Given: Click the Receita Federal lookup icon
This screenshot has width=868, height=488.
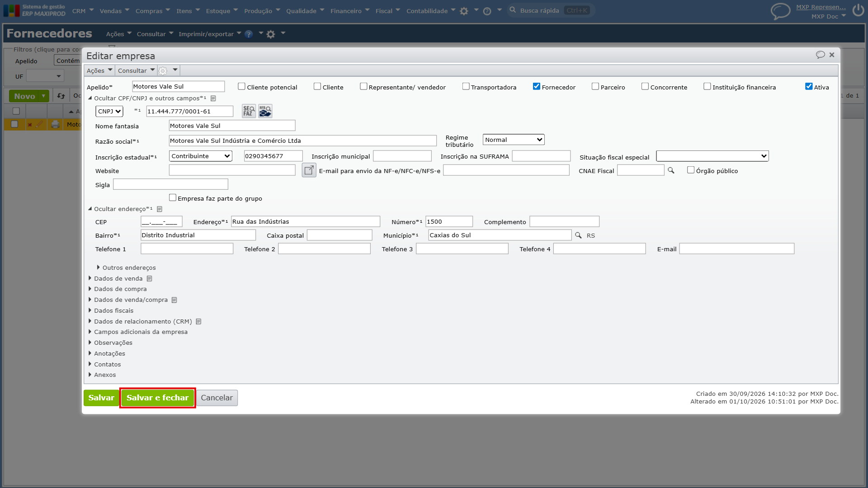Looking at the screenshot, I should pyautogui.click(x=265, y=111).
